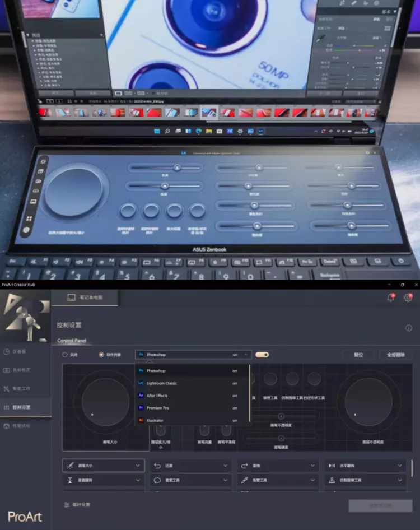Open settings gear in ProArt Creator Hub header

point(408,297)
